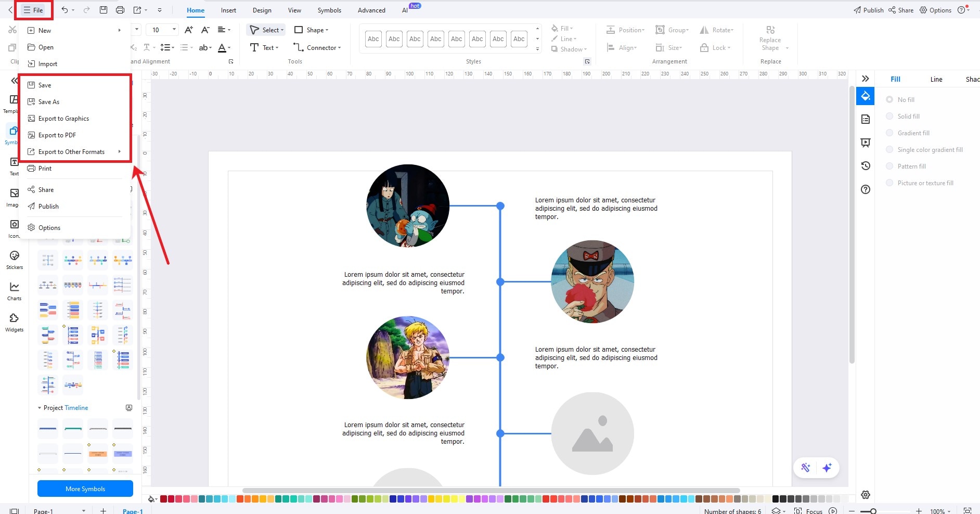The height and width of the screenshot is (514, 980).
Task: Select the Solid fill radio option
Action: click(889, 116)
